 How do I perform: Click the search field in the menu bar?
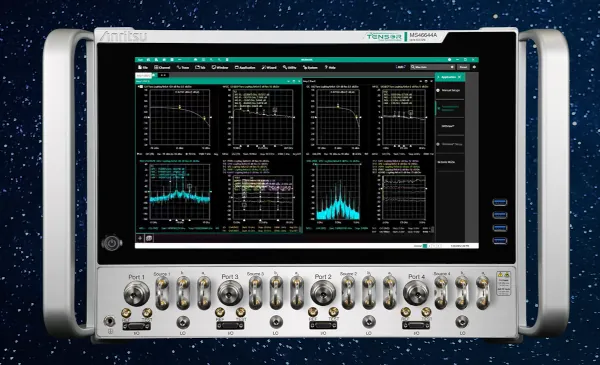tap(432, 67)
